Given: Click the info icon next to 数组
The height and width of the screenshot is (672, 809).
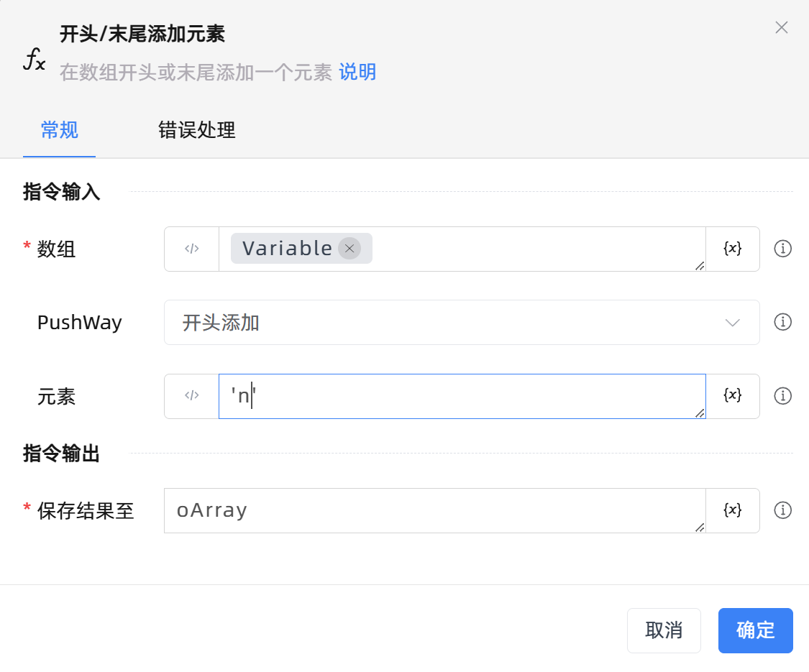Looking at the screenshot, I should tap(782, 249).
